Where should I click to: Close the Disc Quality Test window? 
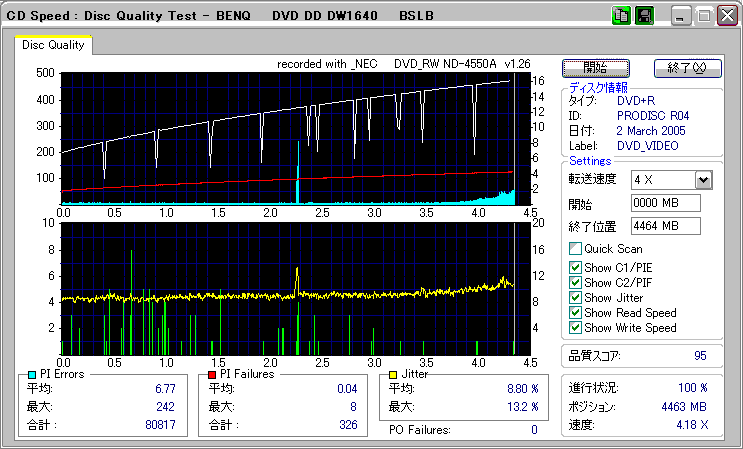tap(726, 16)
